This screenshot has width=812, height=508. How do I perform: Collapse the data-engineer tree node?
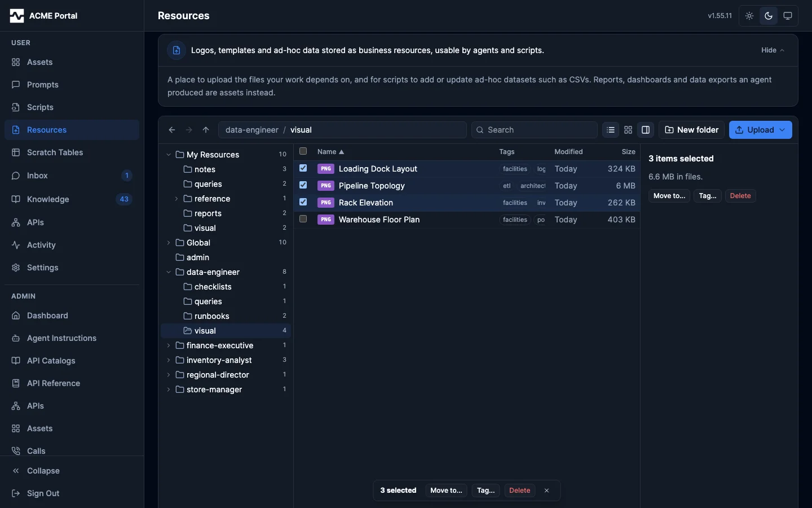pos(169,272)
